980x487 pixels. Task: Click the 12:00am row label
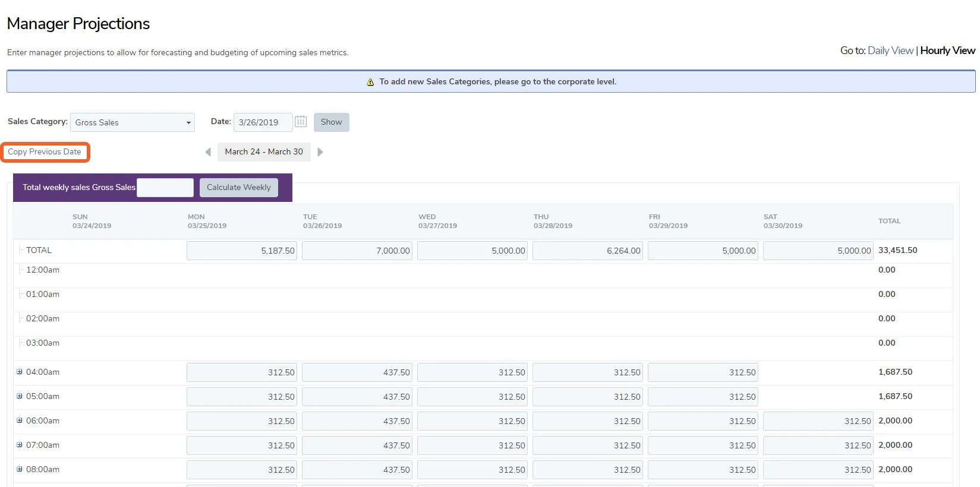click(43, 270)
